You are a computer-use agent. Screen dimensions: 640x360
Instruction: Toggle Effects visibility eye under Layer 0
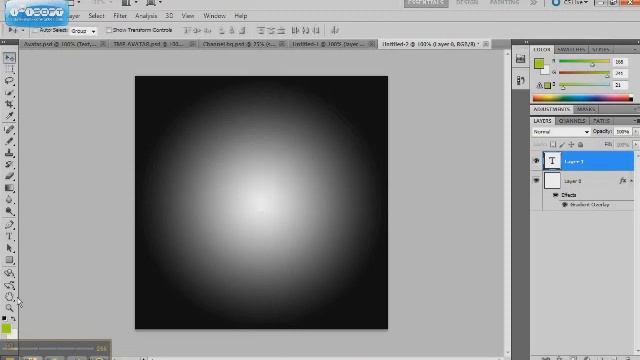tap(556, 195)
